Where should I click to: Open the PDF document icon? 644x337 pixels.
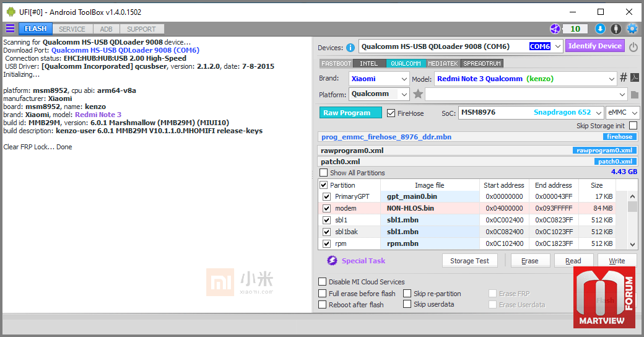coord(635,78)
